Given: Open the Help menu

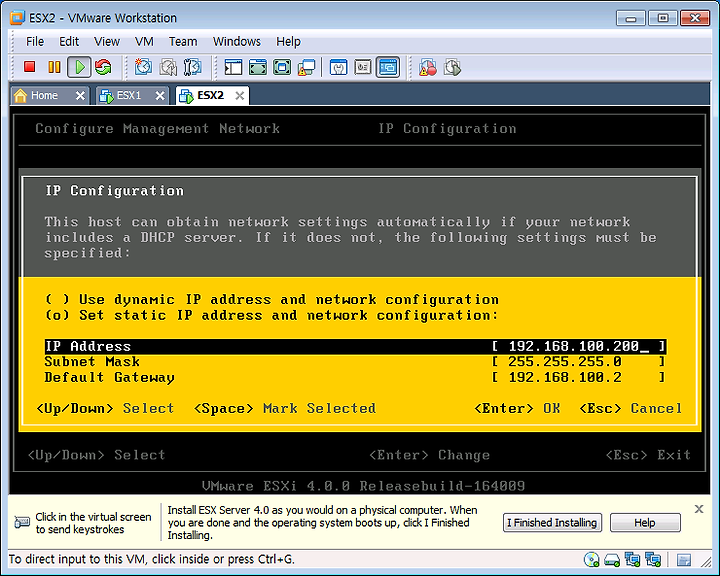Looking at the screenshot, I should tap(288, 41).
